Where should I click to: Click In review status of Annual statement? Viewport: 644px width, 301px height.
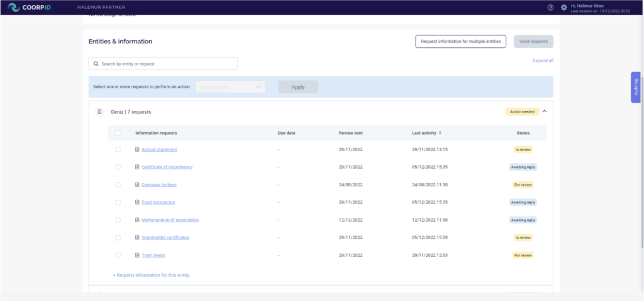coord(523,150)
